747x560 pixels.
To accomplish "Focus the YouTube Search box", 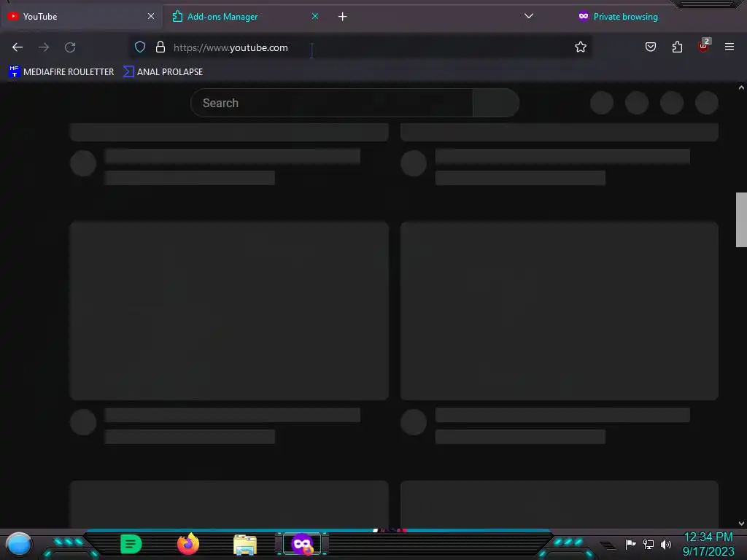I will click(x=332, y=103).
